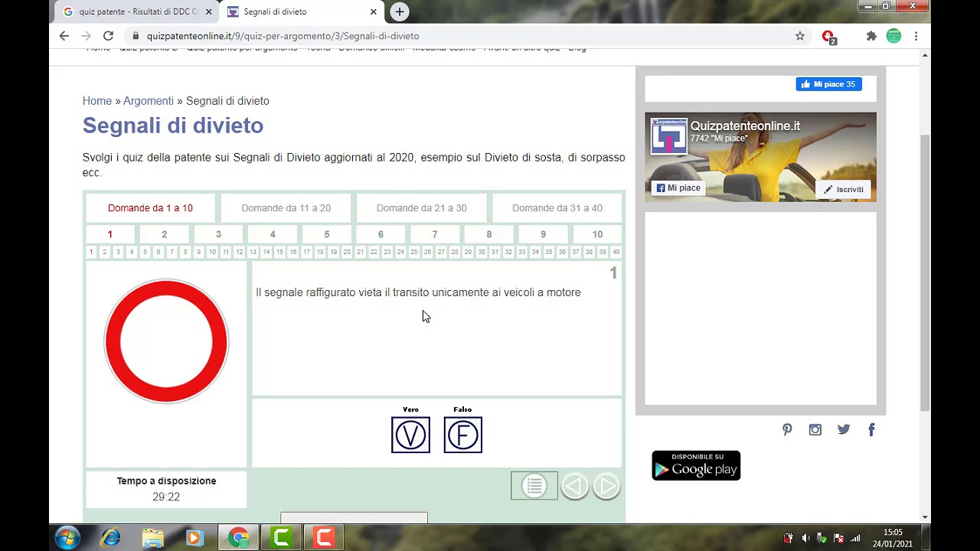The height and width of the screenshot is (551, 980).
Task: Launch Internet Explorer from the taskbar
Action: coord(111,538)
